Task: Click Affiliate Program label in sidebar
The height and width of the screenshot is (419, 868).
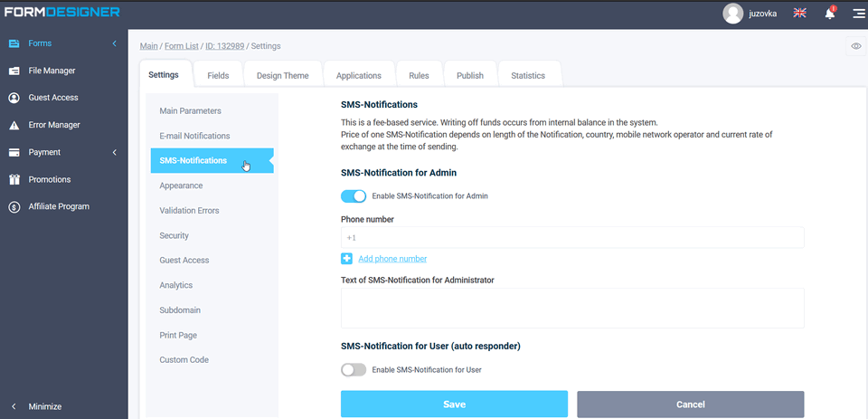Action: 60,206
